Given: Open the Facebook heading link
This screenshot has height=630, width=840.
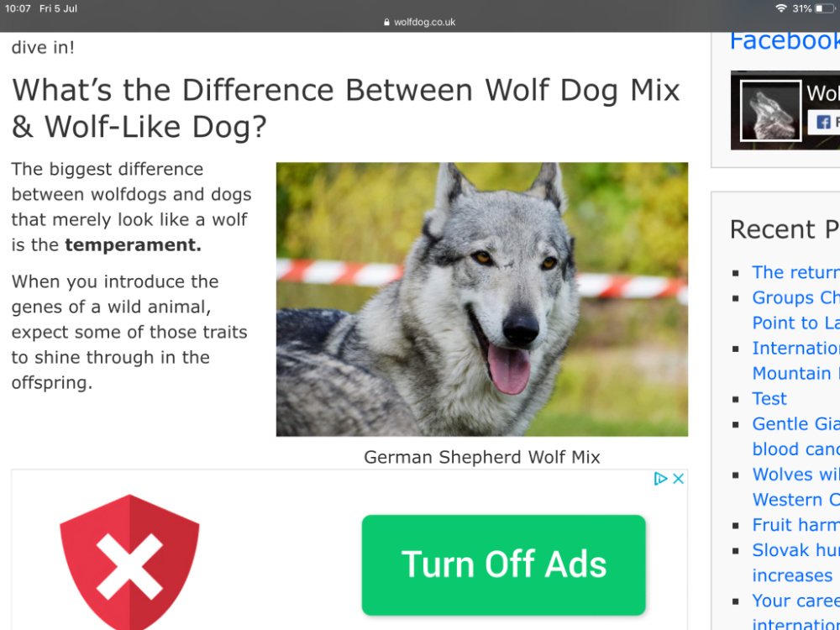Looking at the screenshot, I should point(785,40).
